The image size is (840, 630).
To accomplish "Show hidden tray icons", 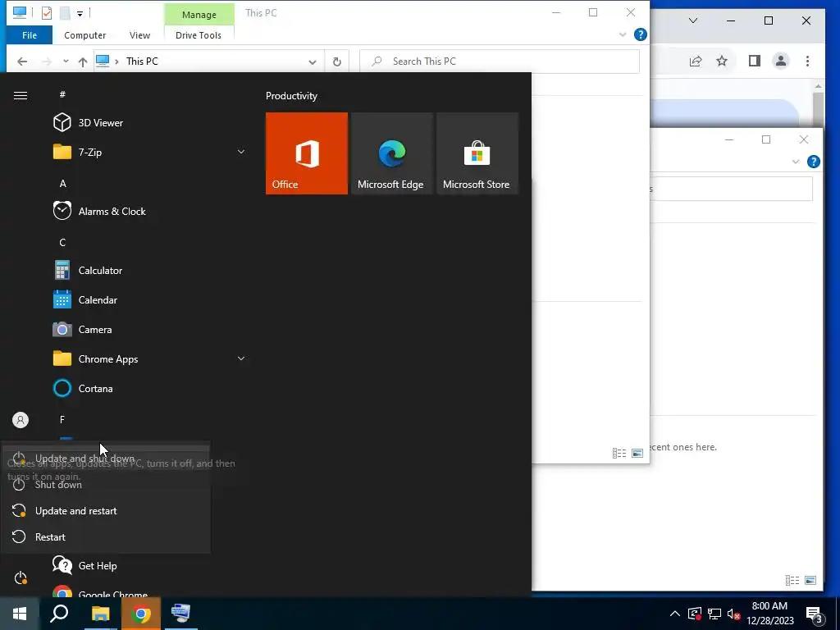I will tap(675, 614).
